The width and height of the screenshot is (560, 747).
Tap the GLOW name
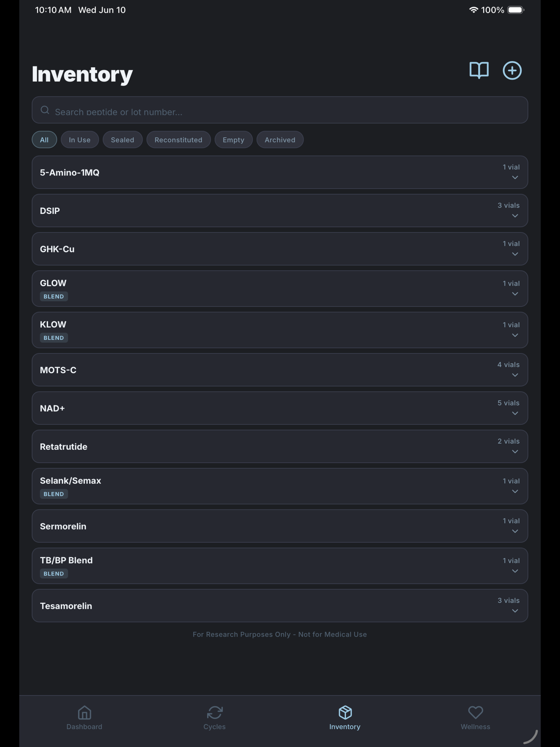53,283
